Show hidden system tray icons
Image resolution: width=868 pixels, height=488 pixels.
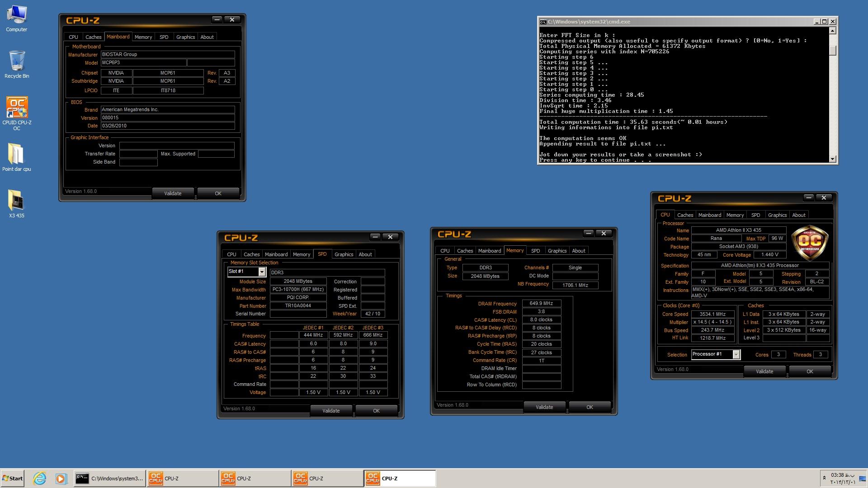[824, 478]
